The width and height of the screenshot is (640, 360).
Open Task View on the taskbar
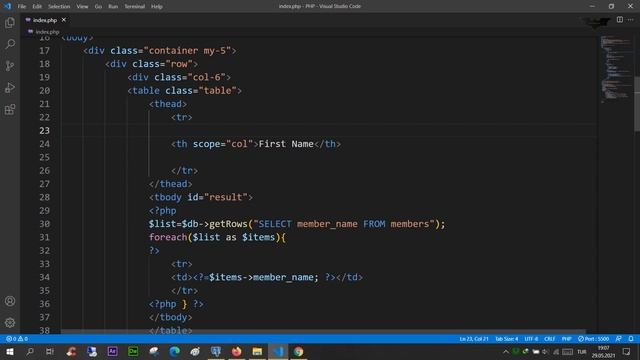(50, 351)
